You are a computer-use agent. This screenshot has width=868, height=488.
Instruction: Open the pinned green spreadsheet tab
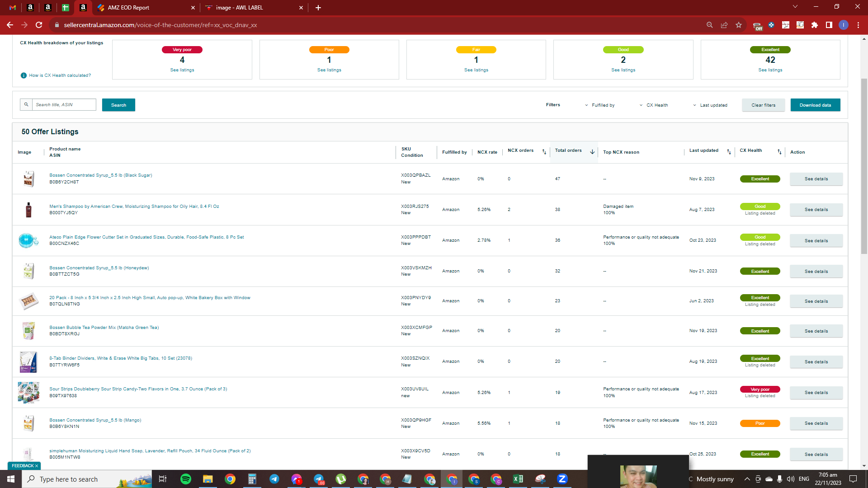pyautogui.click(x=66, y=8)
